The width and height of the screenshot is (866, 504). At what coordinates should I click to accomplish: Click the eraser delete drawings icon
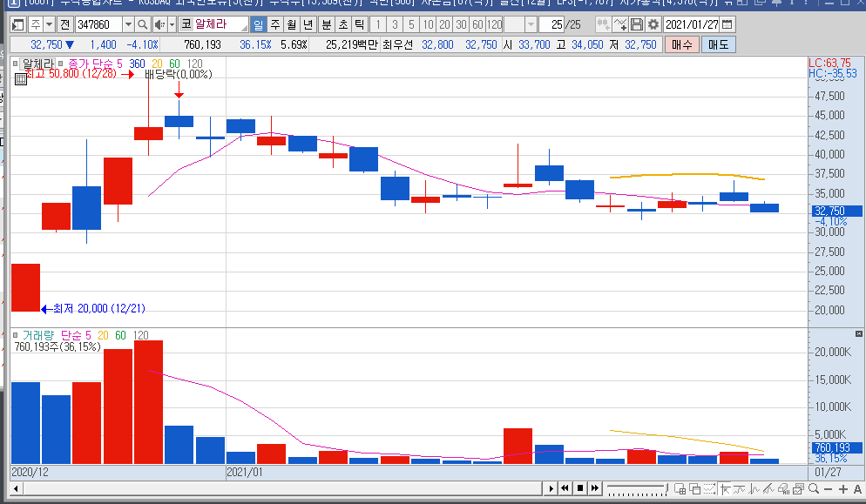[783, 488]
